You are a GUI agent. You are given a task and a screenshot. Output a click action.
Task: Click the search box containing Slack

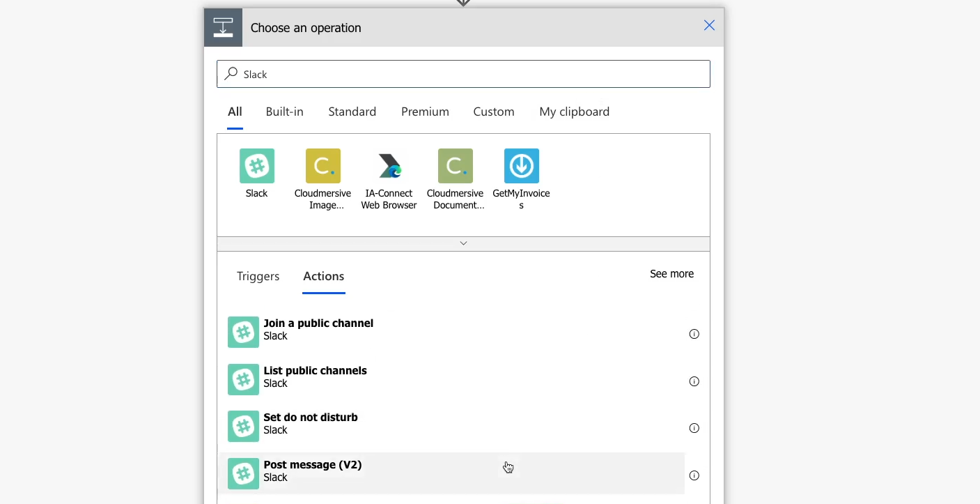(x=463, y=74)
